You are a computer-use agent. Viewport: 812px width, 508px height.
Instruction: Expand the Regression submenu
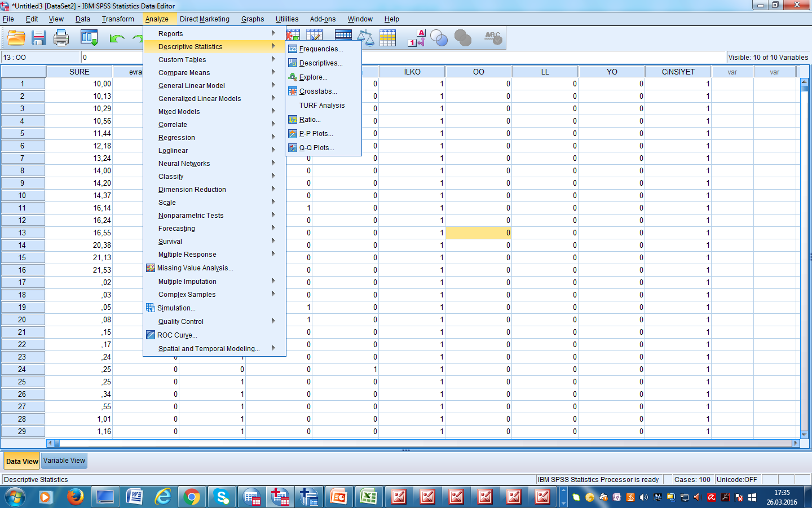tap(214, 138)
